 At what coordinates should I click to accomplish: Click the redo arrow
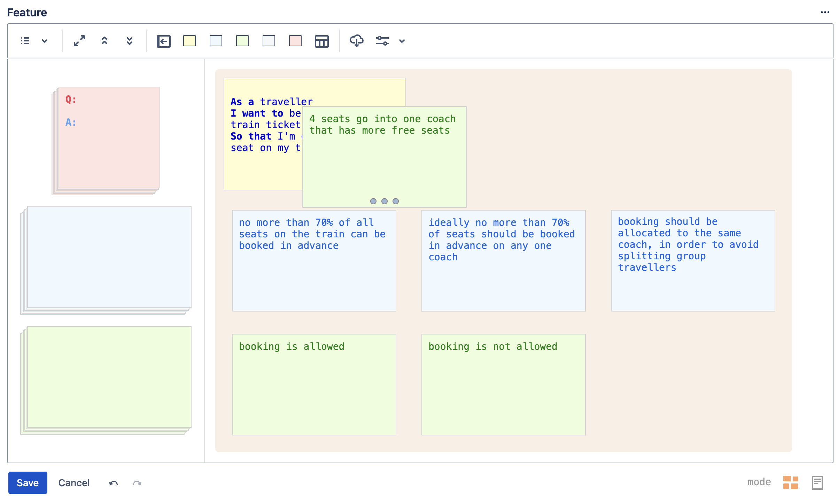[x=137, y=483]
